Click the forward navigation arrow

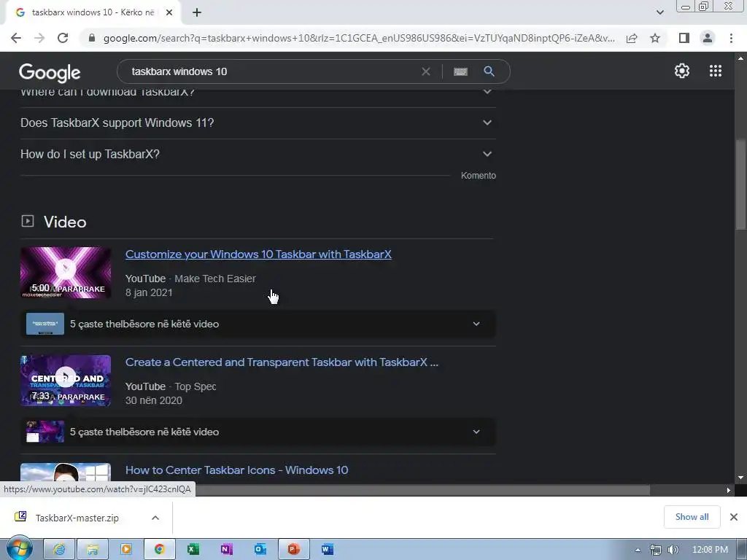point(39,38)
